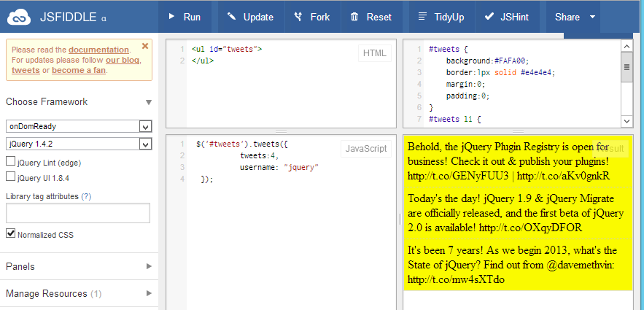The width and height of the screenshot is (644, 310).
Task: Click the HTML panel label
Action: 375,53
